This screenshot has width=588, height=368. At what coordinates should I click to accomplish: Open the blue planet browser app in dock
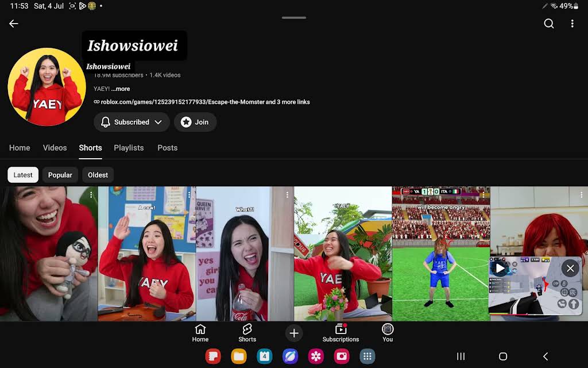tap(290, 356)
